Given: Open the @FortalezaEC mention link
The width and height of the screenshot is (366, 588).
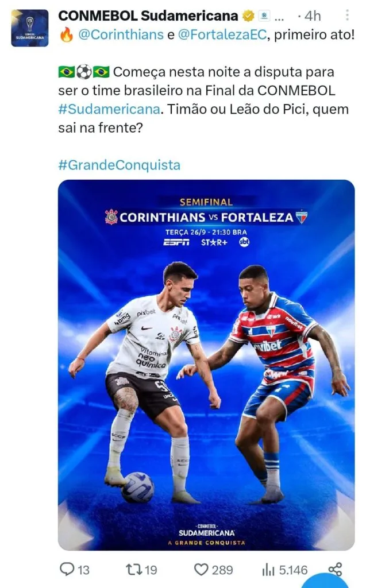Looking at the screenshot, I should 222,34.
